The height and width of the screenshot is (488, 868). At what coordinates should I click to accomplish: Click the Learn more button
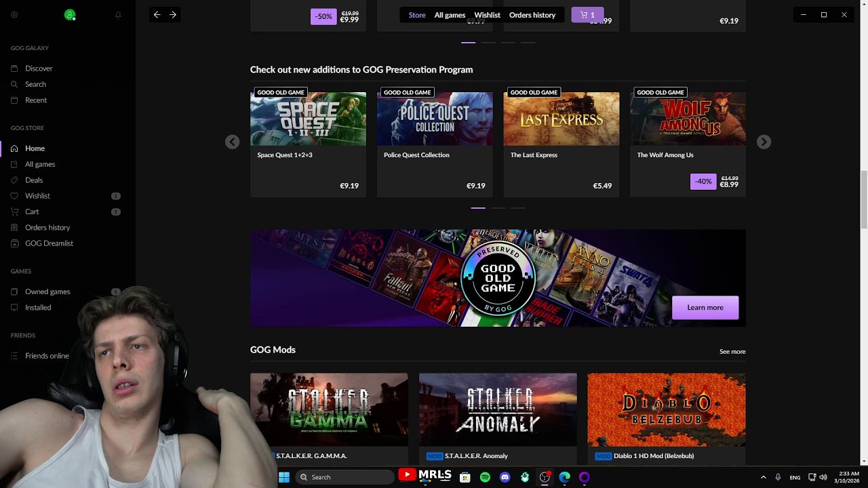click(705, 308)
